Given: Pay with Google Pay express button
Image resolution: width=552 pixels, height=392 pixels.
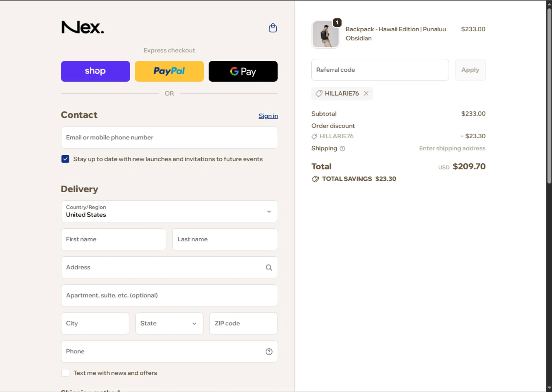Looking at the screenshot, I should [x=243, y=71].
